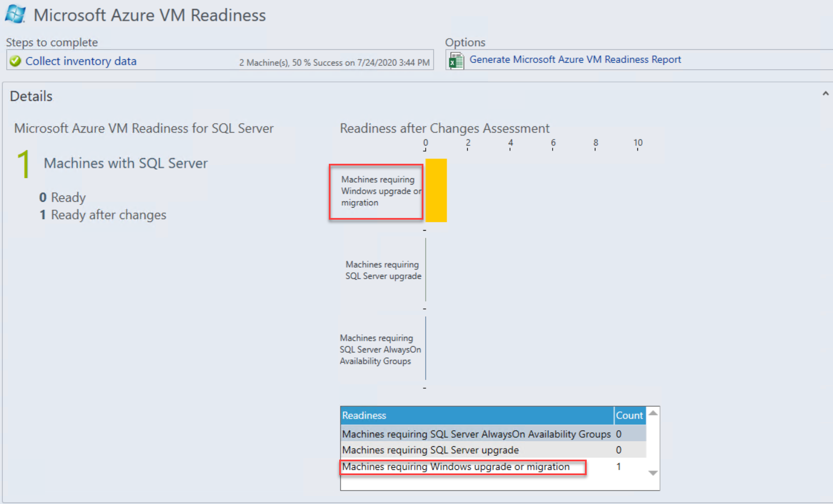Viewport: 833px width, 504px height.
Task: Collapse the Details section chevron
Action: [x=825, y=93]
